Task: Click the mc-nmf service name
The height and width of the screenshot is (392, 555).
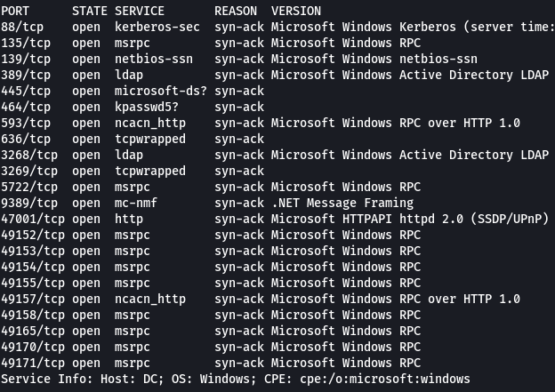Action: (x=136, y=203)
